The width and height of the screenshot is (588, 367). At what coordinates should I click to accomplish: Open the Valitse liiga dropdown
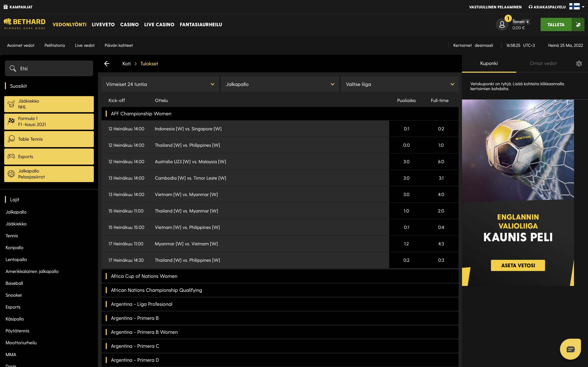[x=399, y=84]
